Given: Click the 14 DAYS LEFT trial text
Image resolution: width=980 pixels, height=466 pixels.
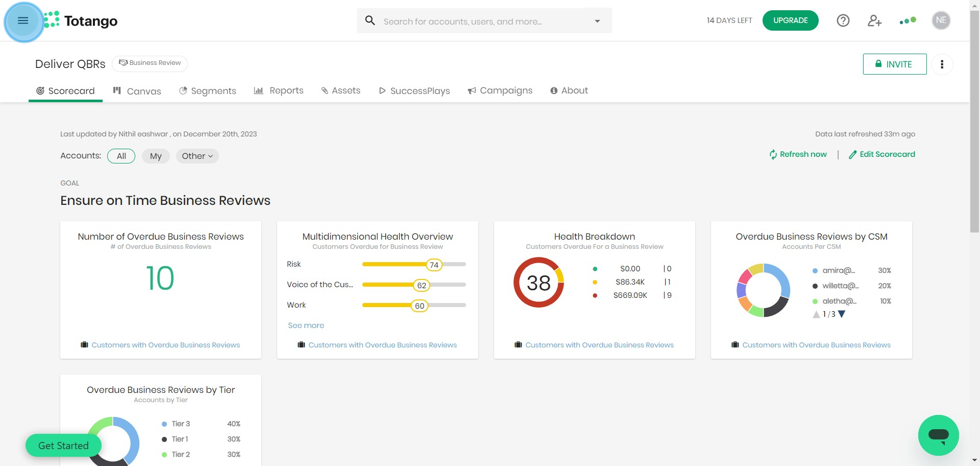Looking at the screenshot, I should 729,20.
